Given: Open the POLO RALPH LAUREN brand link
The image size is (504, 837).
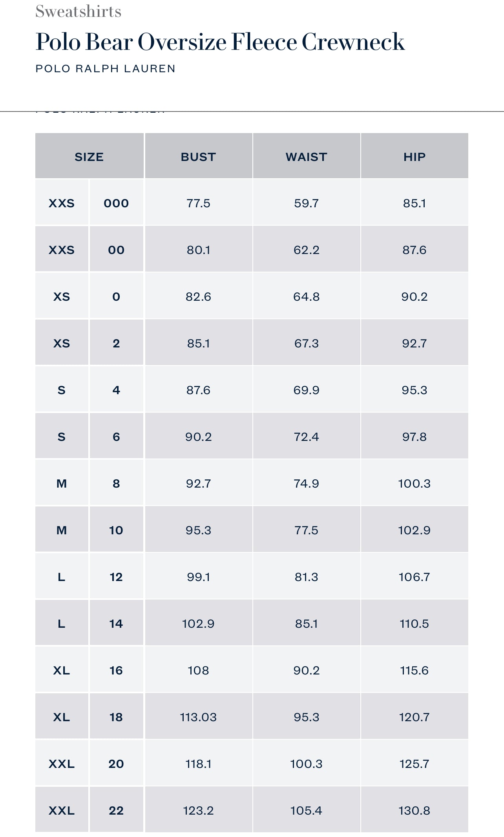Looking at the screenshot, I should point(105,69).
